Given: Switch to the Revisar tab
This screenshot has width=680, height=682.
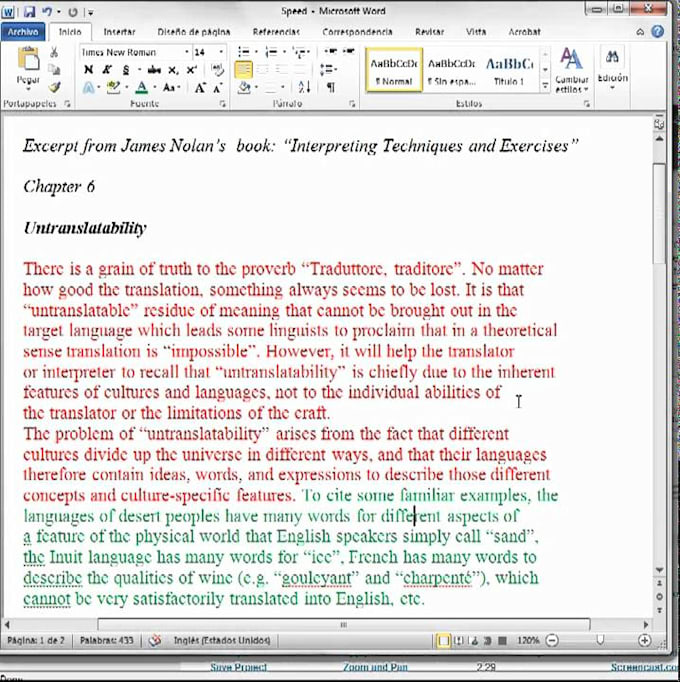Looking at the screenshot, I should coord(429,32).
